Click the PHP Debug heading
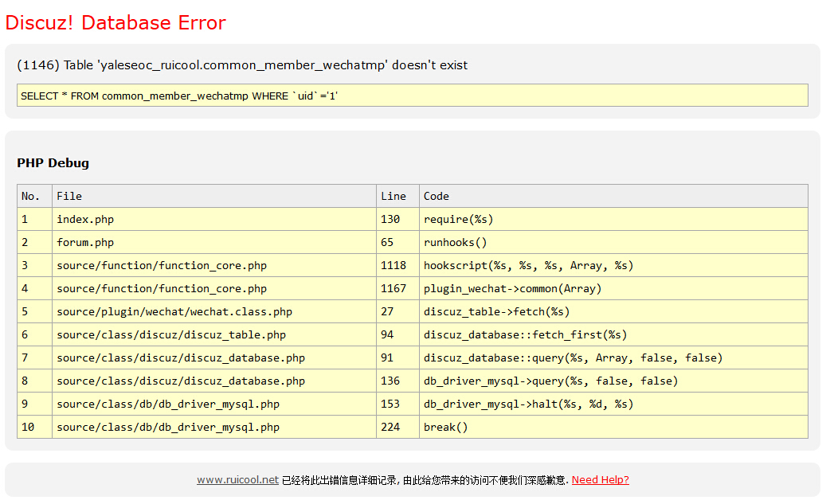The width and height of the screenshot is (830, 504). 53,163
